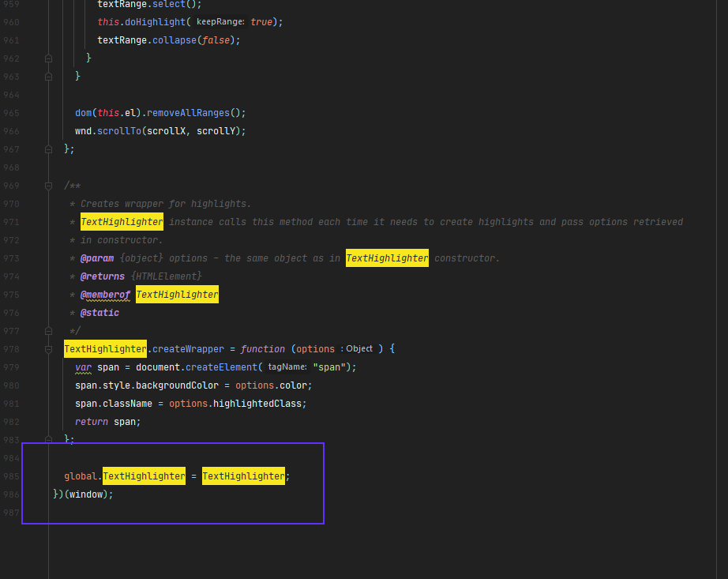Click line number 965 in the gutter
This screenshot has width=728, height=579.
(x=12, y=113)
